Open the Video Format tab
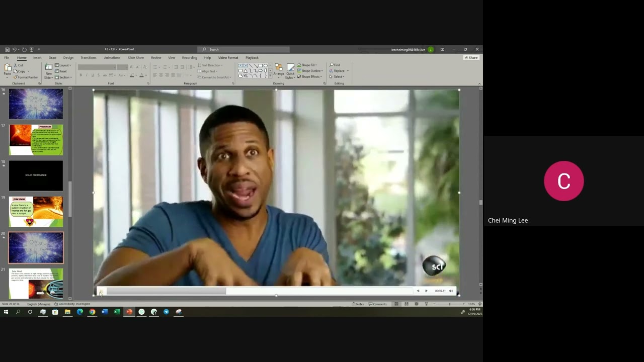 click(228, 58)
